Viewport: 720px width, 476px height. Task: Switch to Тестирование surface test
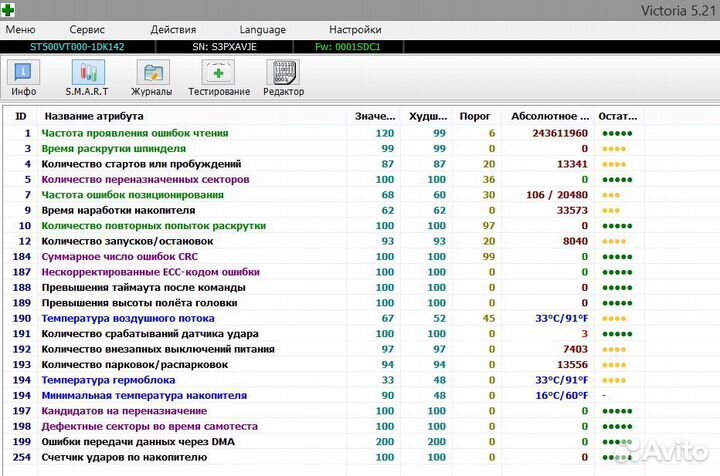pos(219,77)
